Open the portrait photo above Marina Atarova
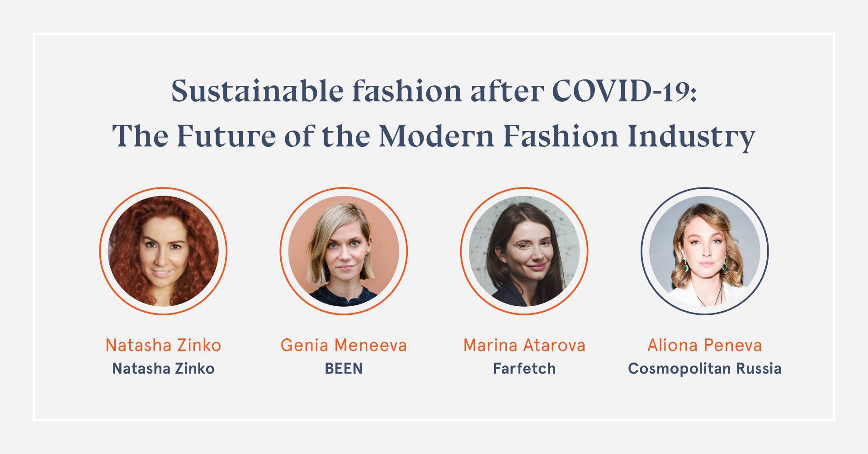Image resolution: width=868 pixels, height=454 pixels. click(524, 251)
